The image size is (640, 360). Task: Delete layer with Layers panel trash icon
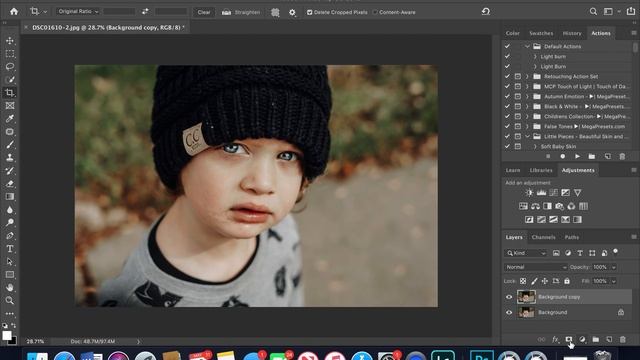click(x=622, y=339)
